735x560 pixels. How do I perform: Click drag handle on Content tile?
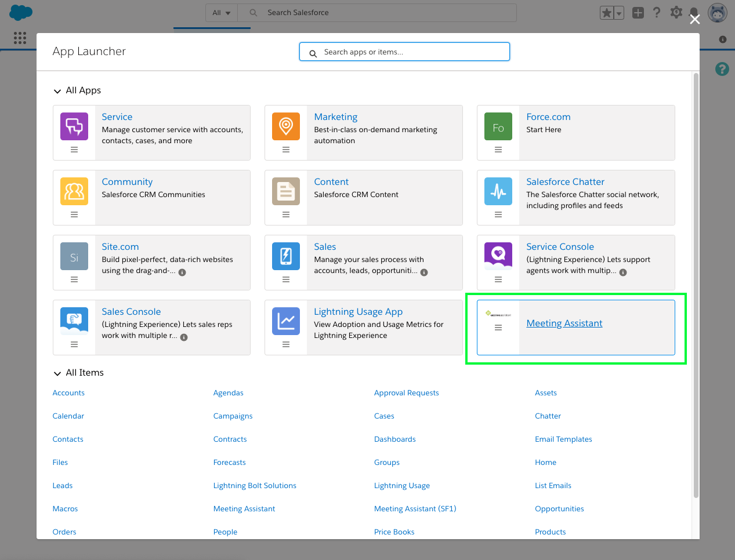click(286, 214)
